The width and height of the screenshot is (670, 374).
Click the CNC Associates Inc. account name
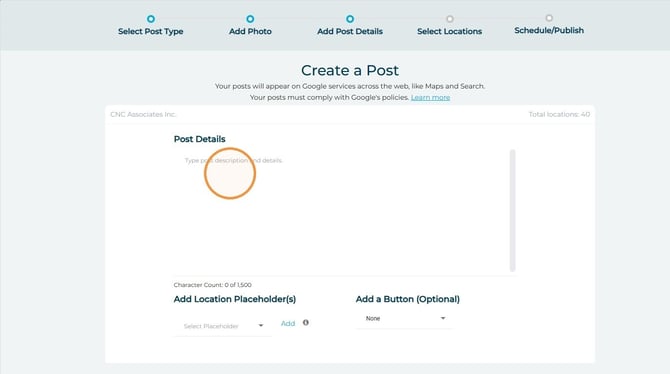[x=143, y=115]
